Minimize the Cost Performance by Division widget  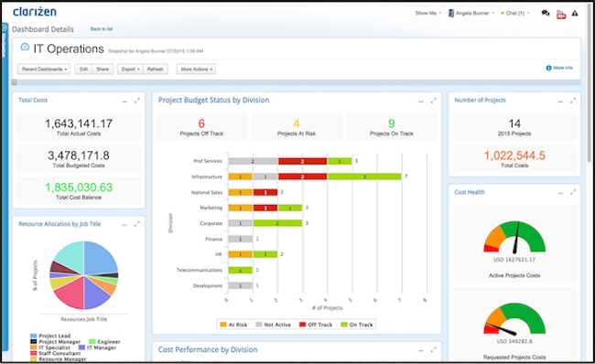(x=421, y=350)
